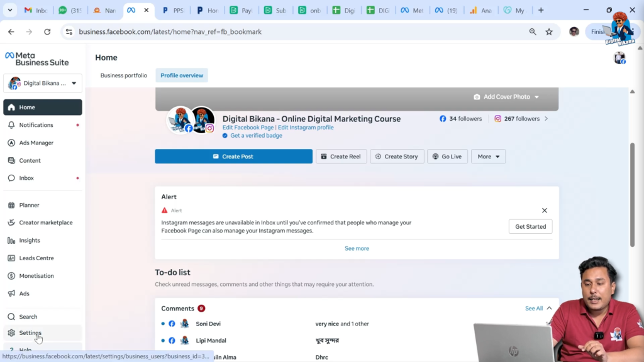Screen dimensions: 644x362
Task: Open a new browser tab
Action: point(541,10)
